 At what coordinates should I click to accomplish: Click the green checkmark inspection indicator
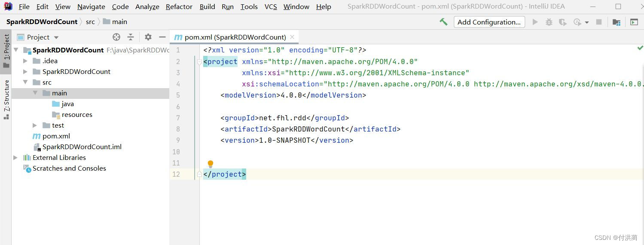click(x=640, y=48)
